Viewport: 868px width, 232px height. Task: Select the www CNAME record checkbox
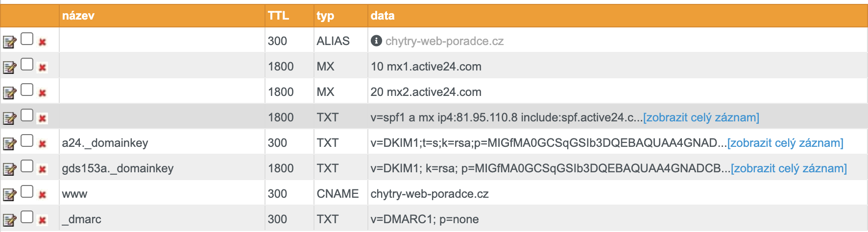click(x=27, y=191)
